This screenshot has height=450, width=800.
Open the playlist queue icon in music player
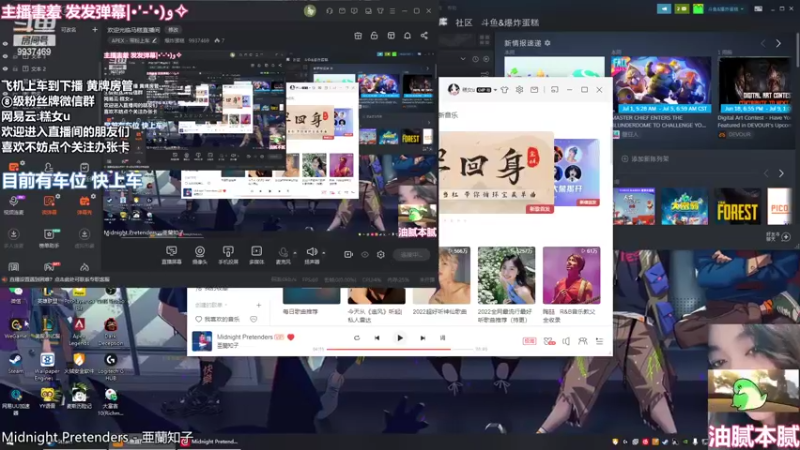[599, 341]
